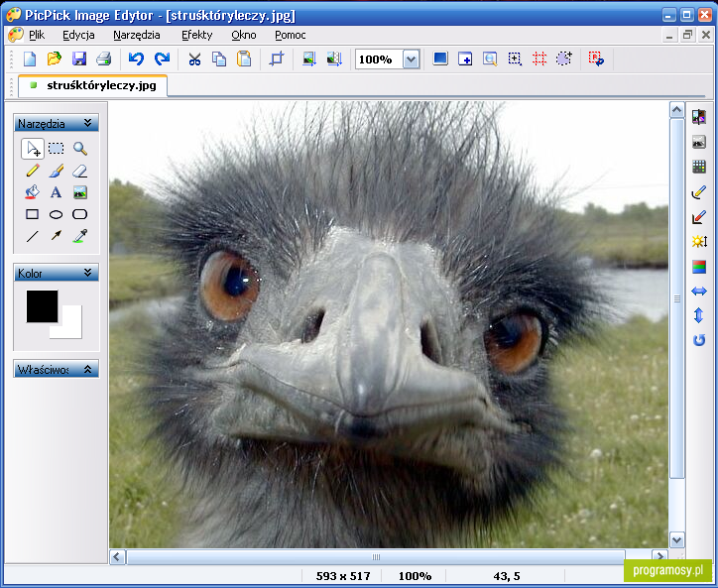Capture region icon with blue dashed box
This screenshot has width=718, height=588.
click(x=515, y=59)
